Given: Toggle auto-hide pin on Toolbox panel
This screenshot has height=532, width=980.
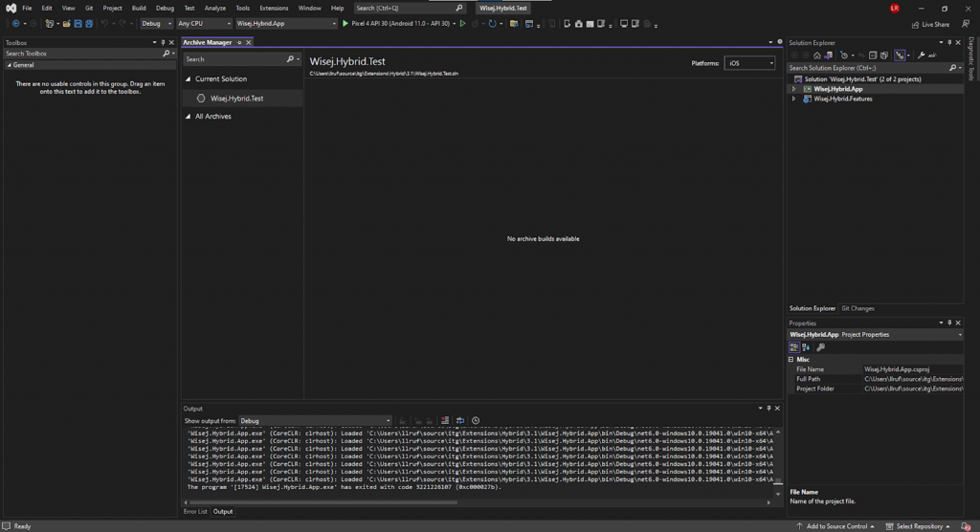Looking at the screenshot, I should pyautogui.click(x=163, y=42).
